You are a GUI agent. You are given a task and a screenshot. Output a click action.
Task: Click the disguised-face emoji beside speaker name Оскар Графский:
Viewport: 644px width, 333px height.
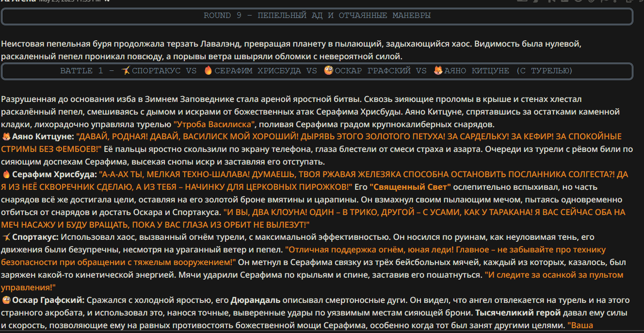point(6,300)
